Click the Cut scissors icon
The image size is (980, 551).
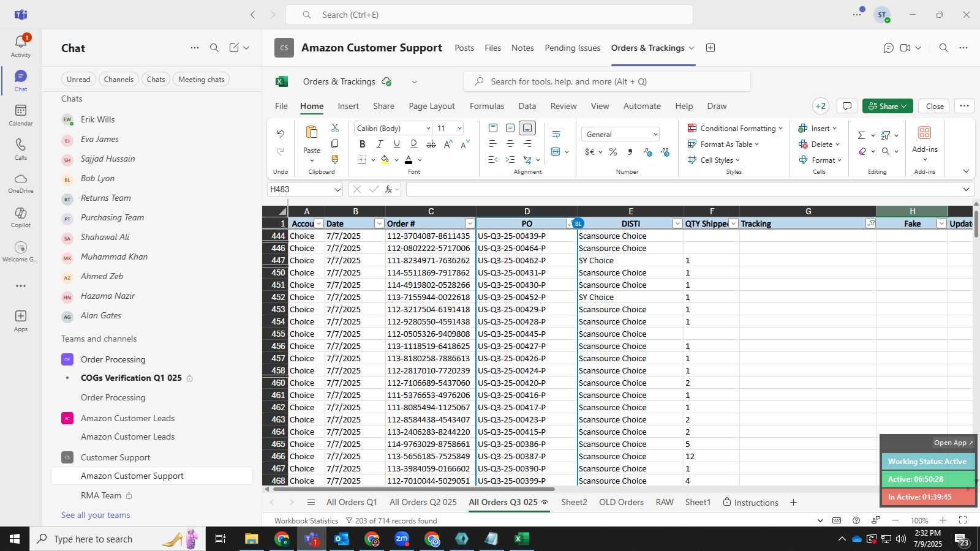coord(335,127)
